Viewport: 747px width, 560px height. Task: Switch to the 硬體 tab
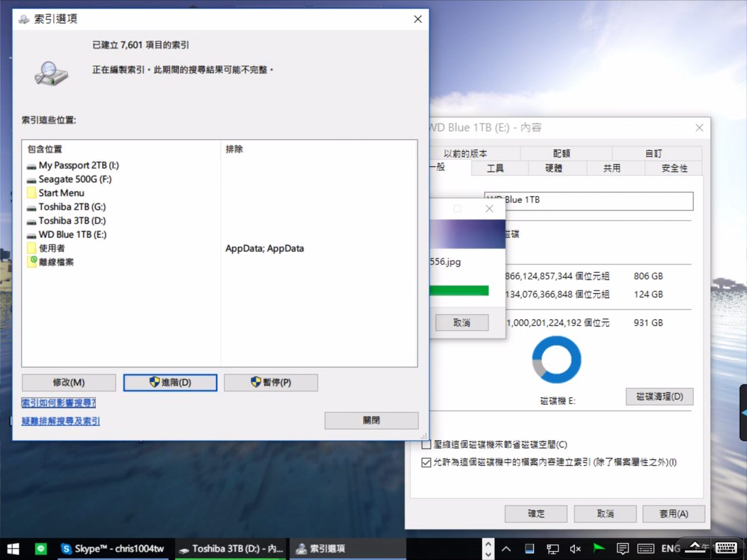coord(554,169)
